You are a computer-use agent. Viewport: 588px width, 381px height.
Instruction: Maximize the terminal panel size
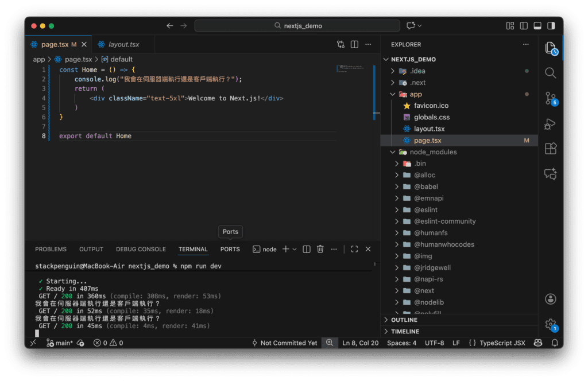tap(354, 249)
